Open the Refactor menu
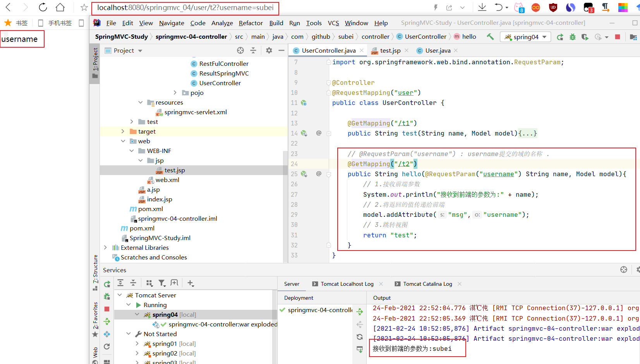640x364 pixels. [x=251, y=23]
